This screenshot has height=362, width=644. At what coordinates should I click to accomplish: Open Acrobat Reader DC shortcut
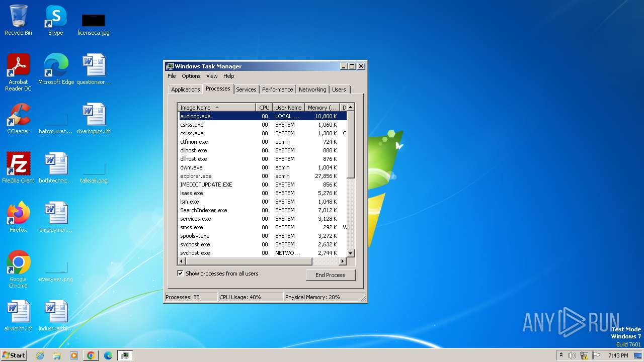point(18,72)
